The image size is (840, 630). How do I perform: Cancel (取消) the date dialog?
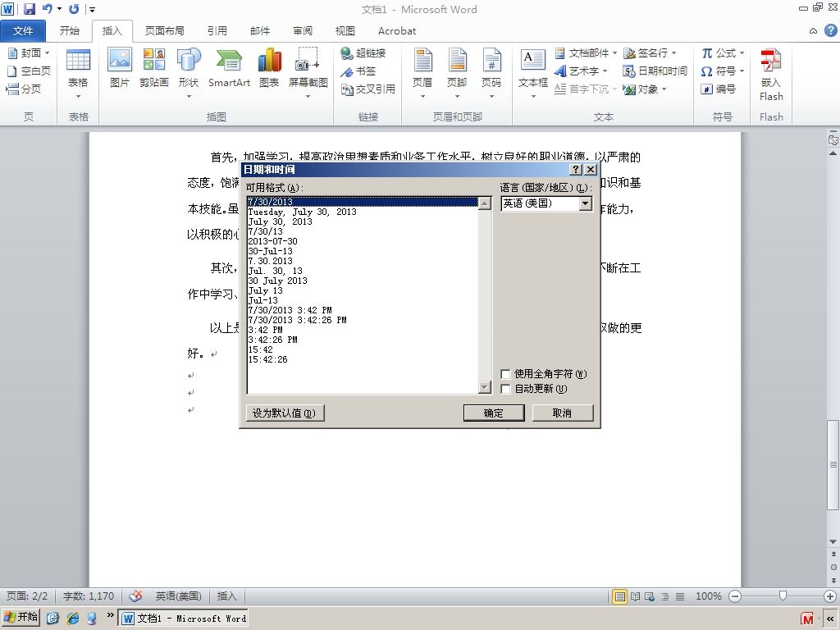click(562, 413)
